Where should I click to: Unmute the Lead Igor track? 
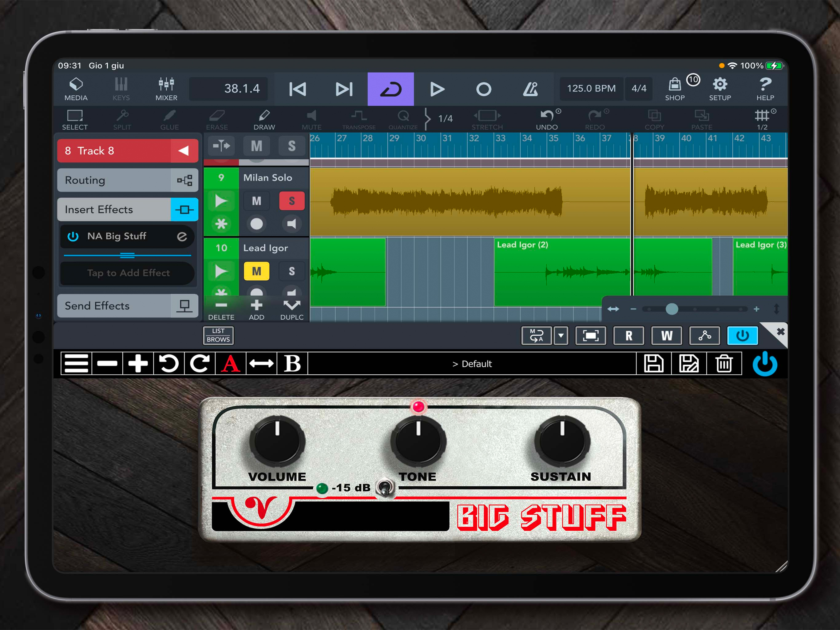click(x=256, y=271)
